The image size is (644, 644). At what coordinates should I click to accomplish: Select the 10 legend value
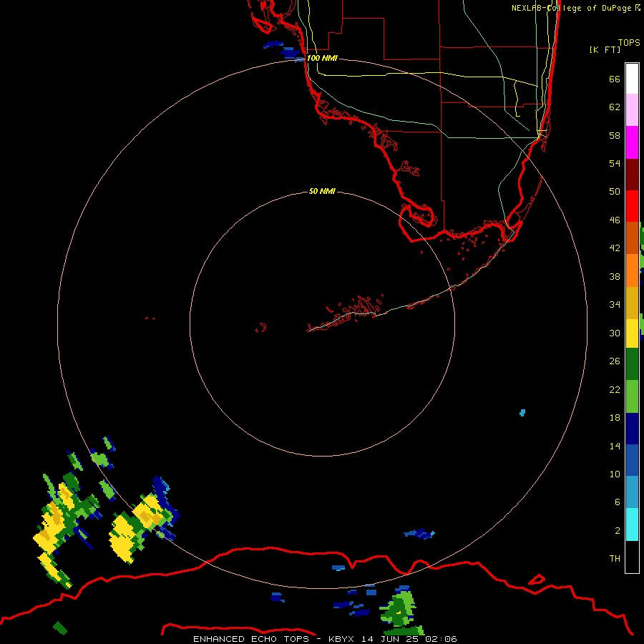615,474
